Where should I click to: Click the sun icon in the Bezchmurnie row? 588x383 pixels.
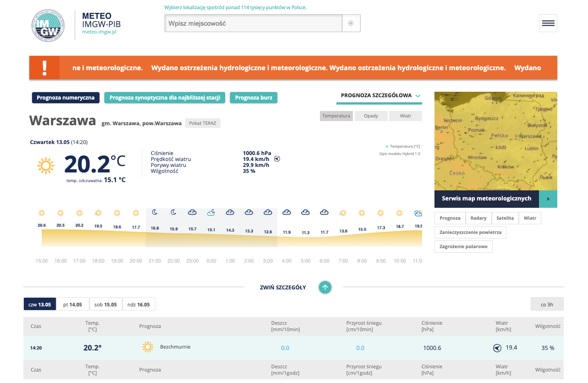[148, 347]
